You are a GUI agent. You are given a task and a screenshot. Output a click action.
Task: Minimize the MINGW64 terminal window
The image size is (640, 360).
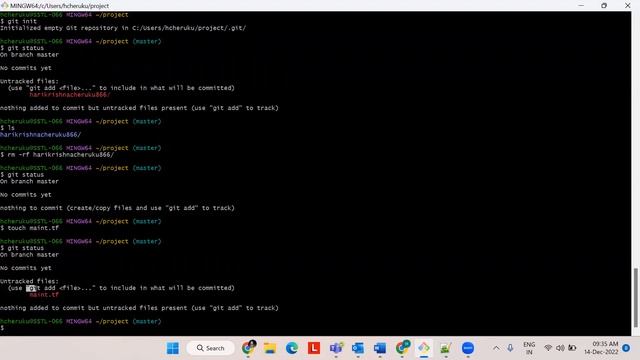pyautogui.click(x=581, y=5)
